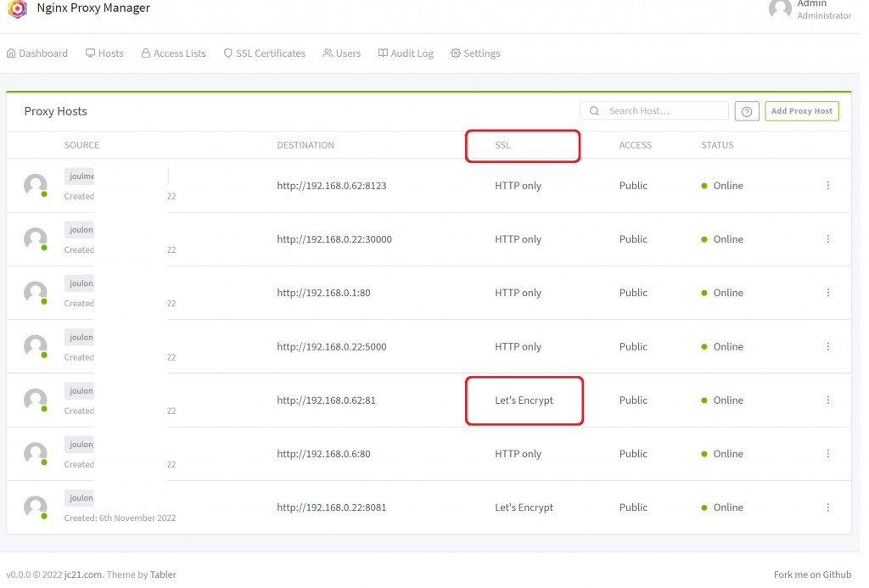The image size is (869, 588).
Task: Click the domain tag in 192.168.0.62:8123 row
Action: coord(79,176)
